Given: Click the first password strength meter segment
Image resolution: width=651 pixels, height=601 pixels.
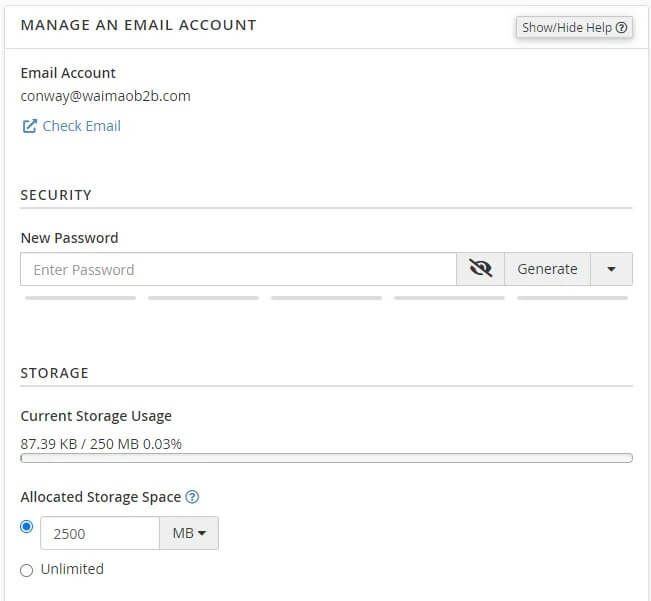Looking at the screenshot, I should tap(80, 298).
